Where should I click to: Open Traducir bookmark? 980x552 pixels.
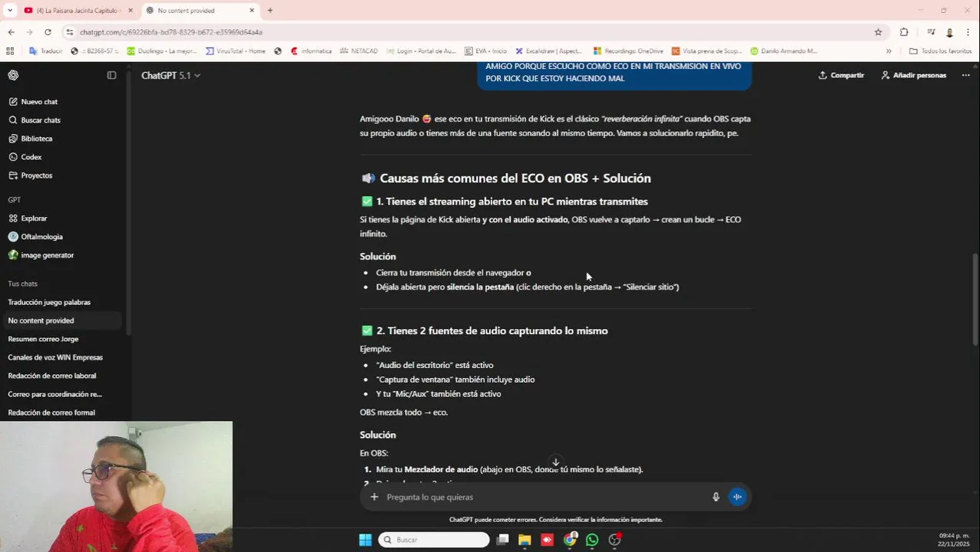[x=46, y=51]
